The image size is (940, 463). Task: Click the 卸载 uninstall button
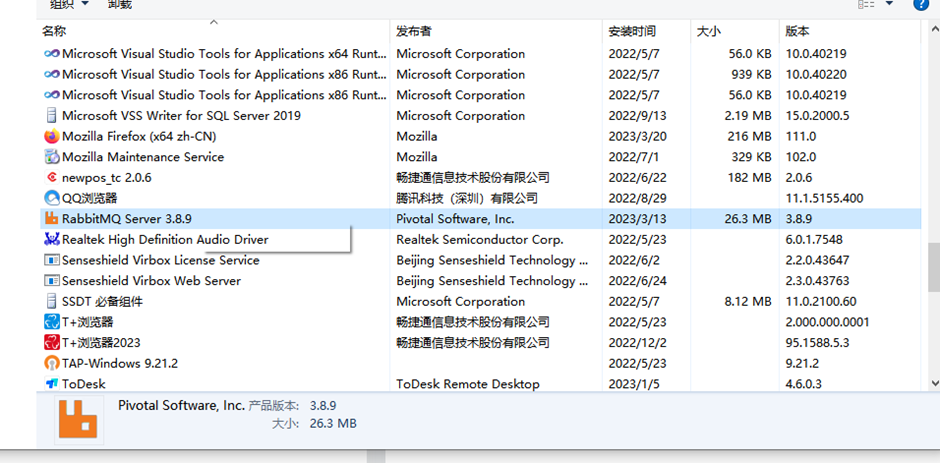point(119,4)
